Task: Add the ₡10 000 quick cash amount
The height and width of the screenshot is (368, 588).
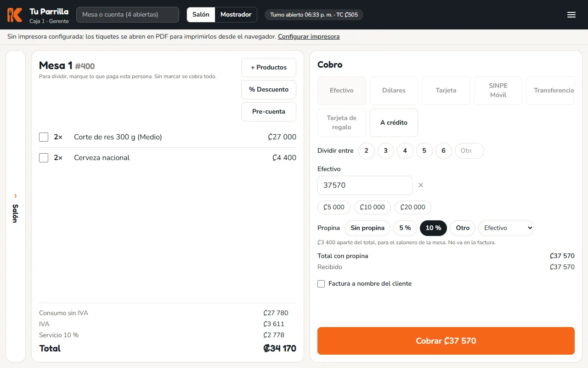Action: (373, 207)
